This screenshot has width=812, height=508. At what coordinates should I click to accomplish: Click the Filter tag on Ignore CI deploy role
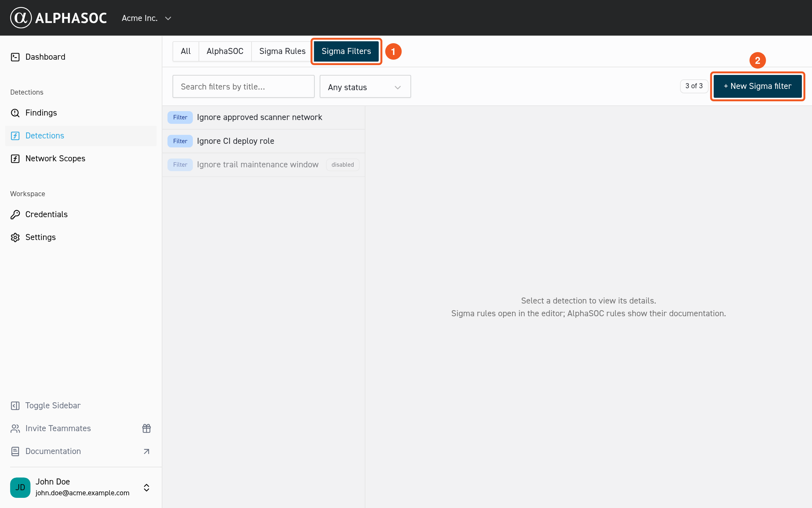pyautogui.click(x=180, y=141)
